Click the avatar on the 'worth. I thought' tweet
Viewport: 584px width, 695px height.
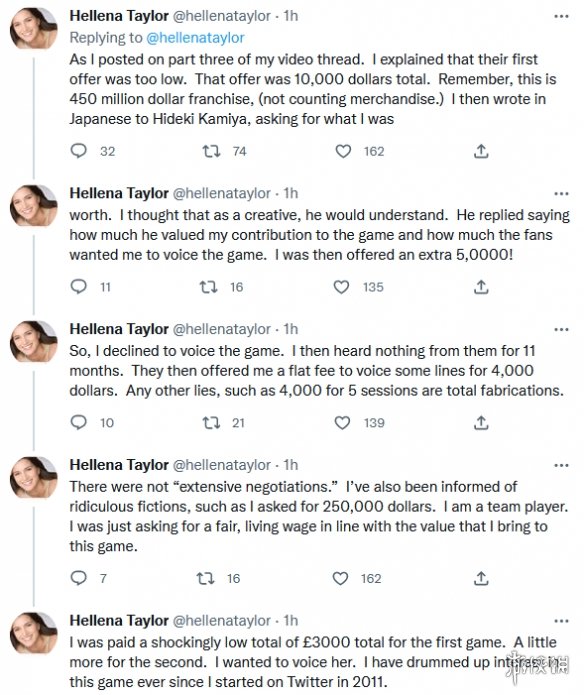pos(34,206)
